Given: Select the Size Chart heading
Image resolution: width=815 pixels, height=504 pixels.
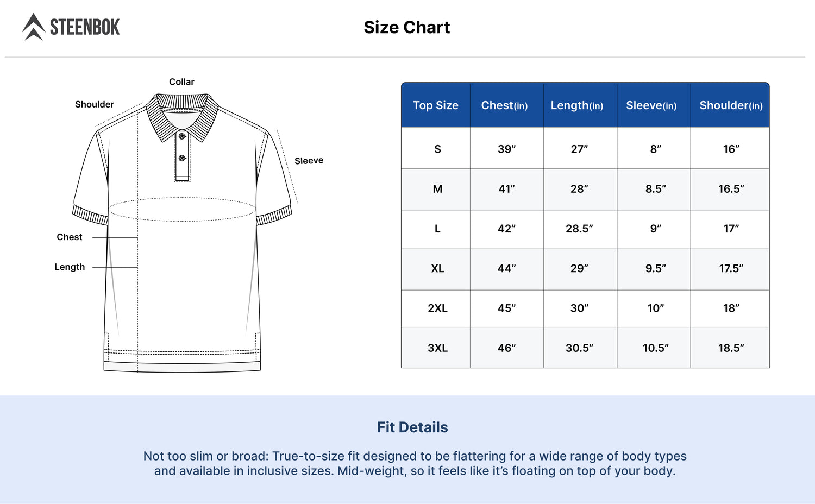Looking at the screenshot, I should 407,27.
